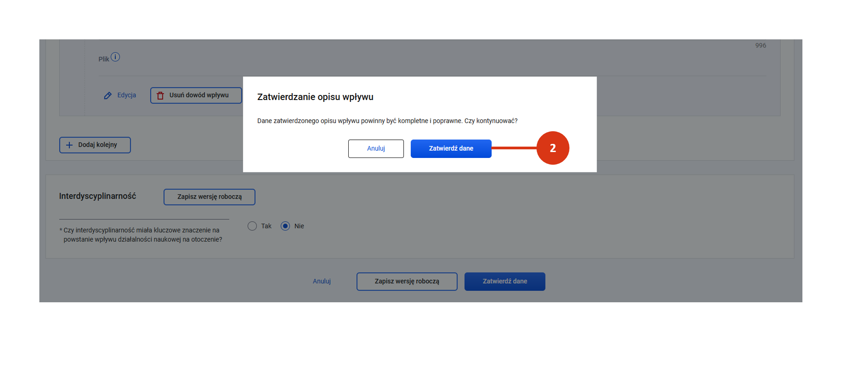The width and height of the screenshot is (868, 386).
Task: Click the question text about interdyscyplinarność
Action: (142, 235)
